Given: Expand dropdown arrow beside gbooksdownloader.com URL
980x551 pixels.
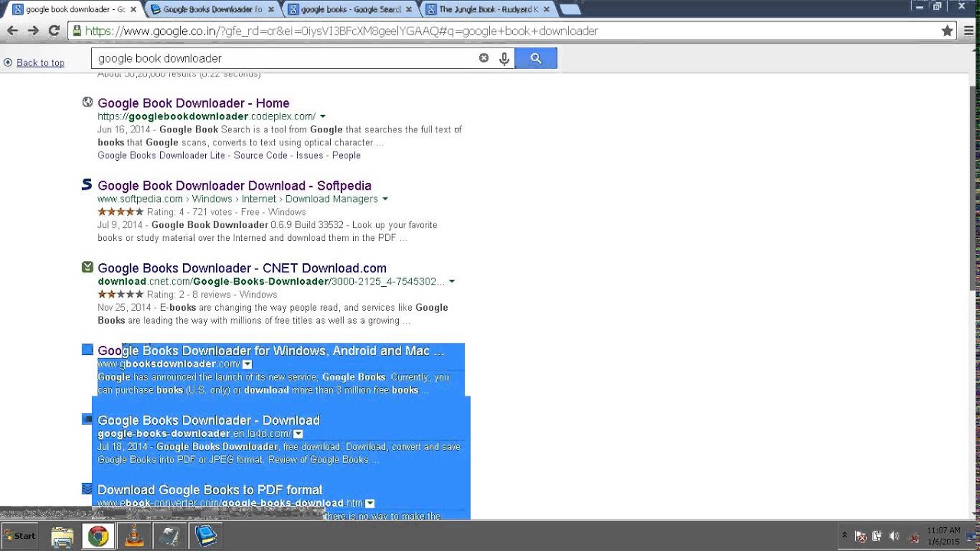Looking at the screenshot, I should pyautogui.click(x=247, y=364).
